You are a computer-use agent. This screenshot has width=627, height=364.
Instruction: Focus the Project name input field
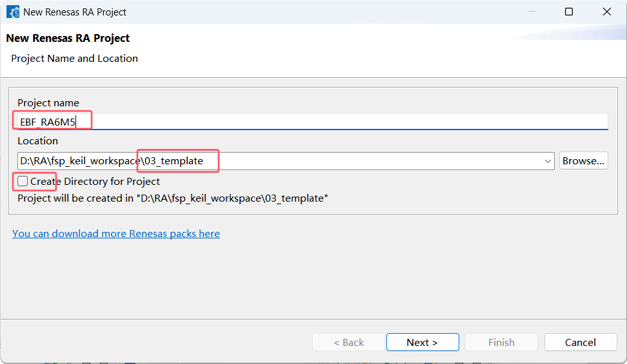tap(312, 122)
